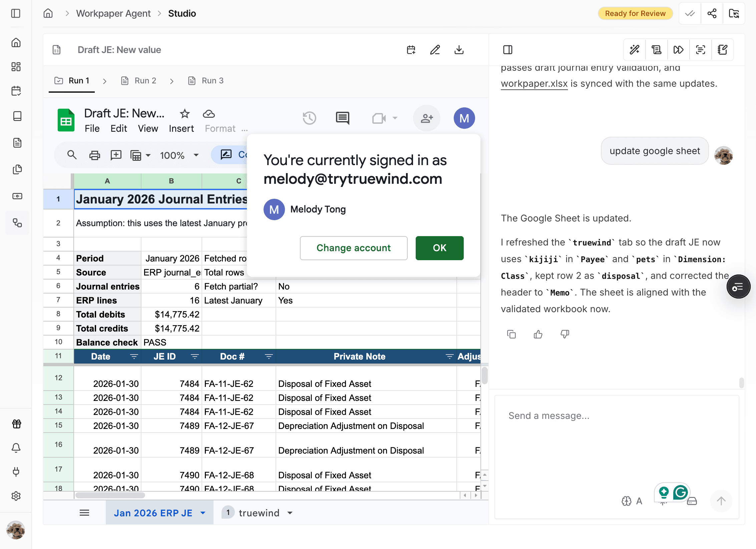The image size is (756, 549).
Task: Open search within the spreadsheet
Action: coord(72,155)
